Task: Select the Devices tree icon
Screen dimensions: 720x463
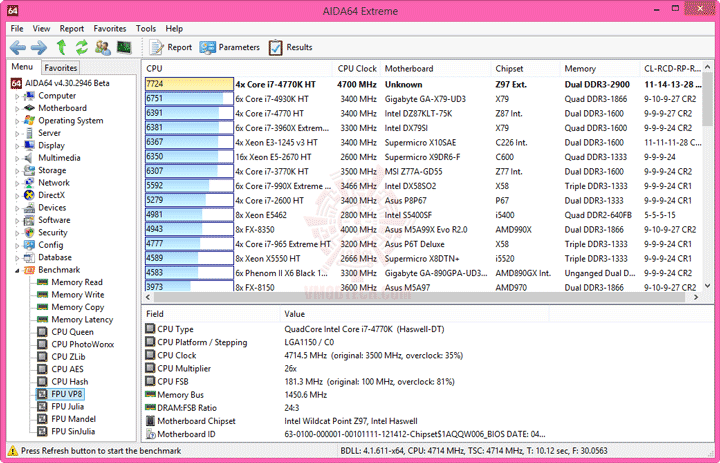Action: point(29,208)
